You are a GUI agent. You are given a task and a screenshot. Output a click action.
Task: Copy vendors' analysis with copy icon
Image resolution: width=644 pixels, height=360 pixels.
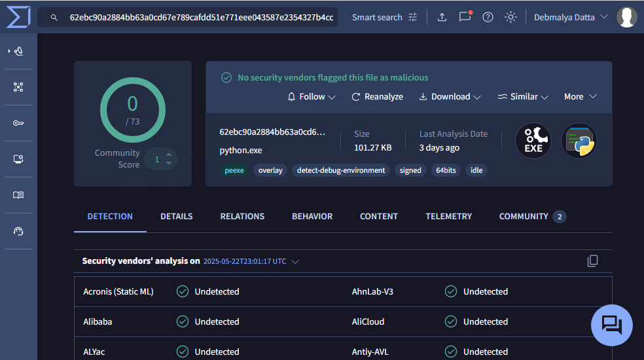(x=593, y=261)
